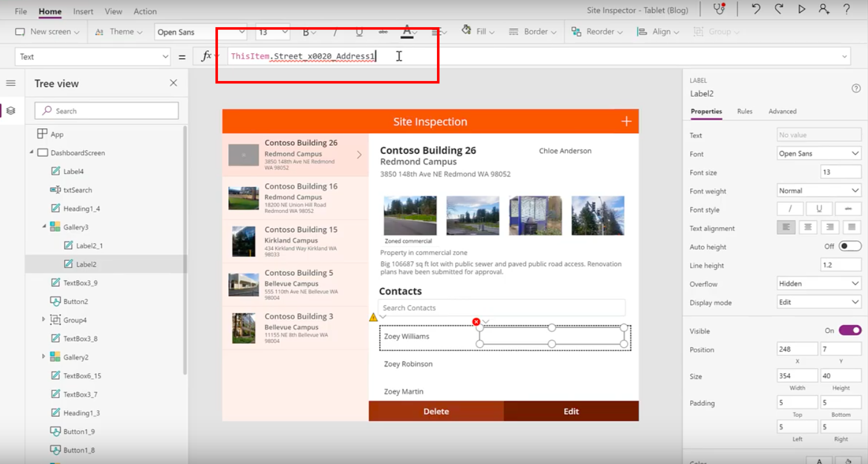Select Label2_1 in the tree view

(x=89, y=246)
